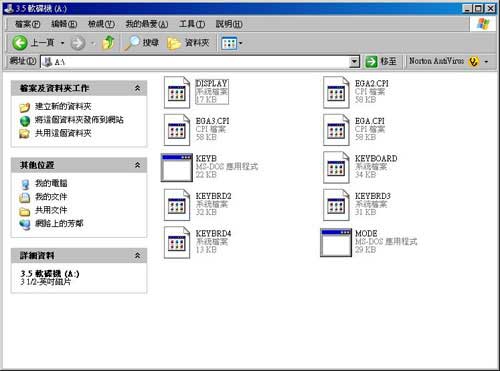
Task: Open 網路上的芳鄰 in Other Places
Action: point(59,223)
